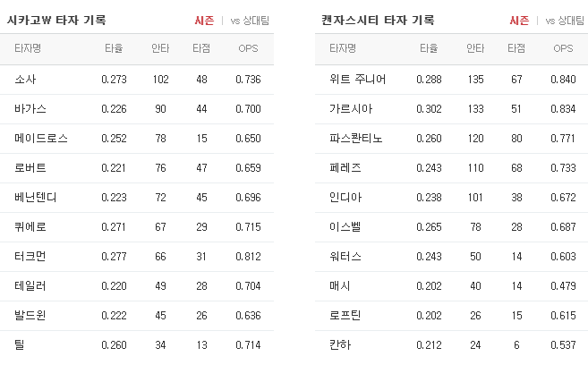The width and height of the screenshot is (588, 365).
Task: Open batter 페레즈 entry
Action: click(x=345, y=168)
